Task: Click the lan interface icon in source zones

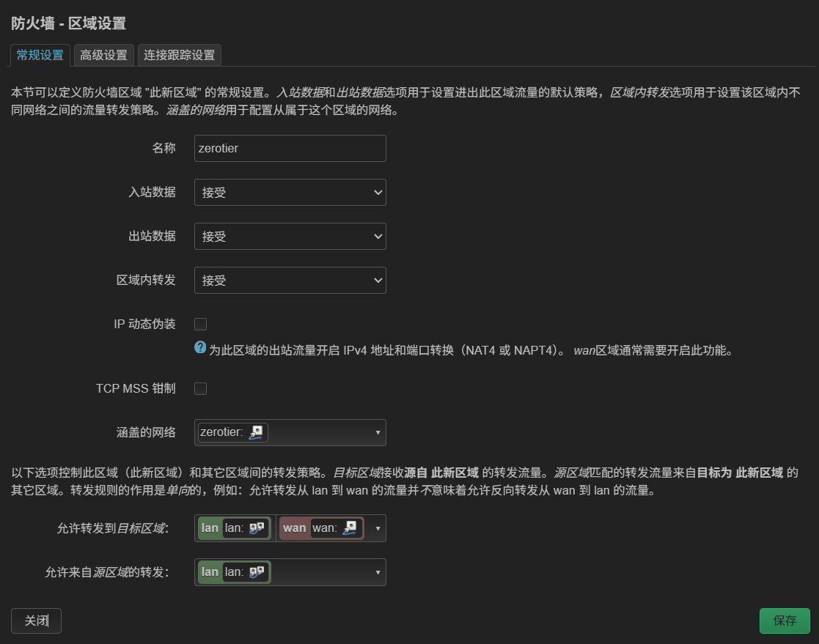Action: [x=257, y=572]
